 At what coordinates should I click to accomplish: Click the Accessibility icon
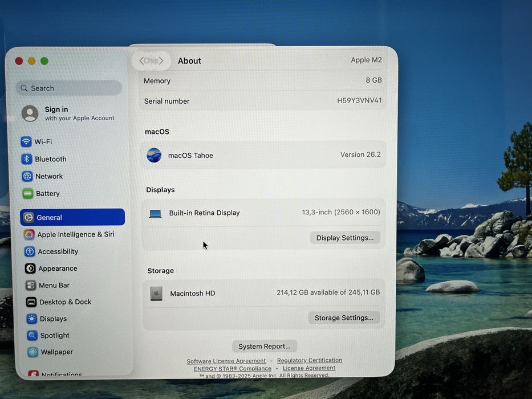click(30, 251)
